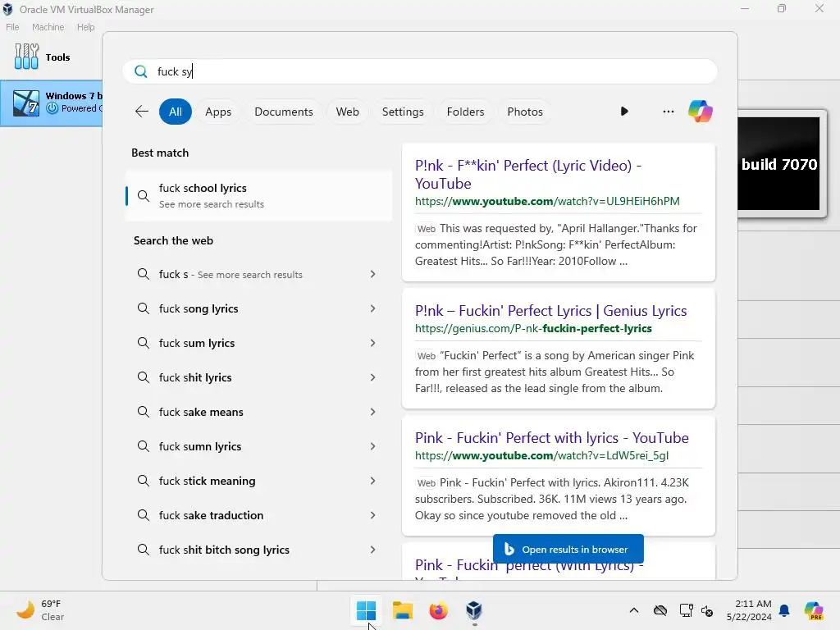The image size is (840, 630).
Task: Click the muted volume tray icon
Action: pos(707,610)
